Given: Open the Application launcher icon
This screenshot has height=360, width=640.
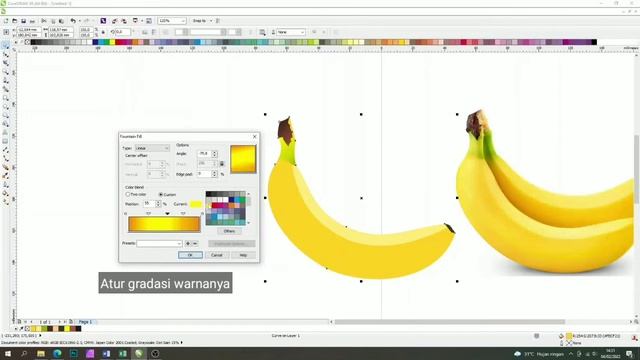Looking at the screenshot, I should point(135,21).
